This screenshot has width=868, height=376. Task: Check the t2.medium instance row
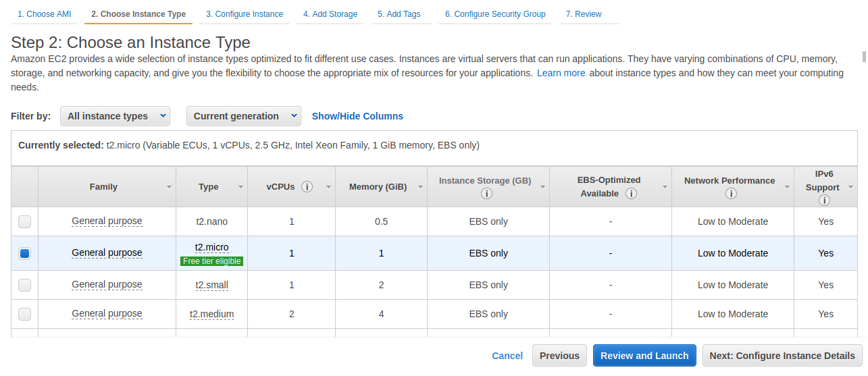(24, 314)
